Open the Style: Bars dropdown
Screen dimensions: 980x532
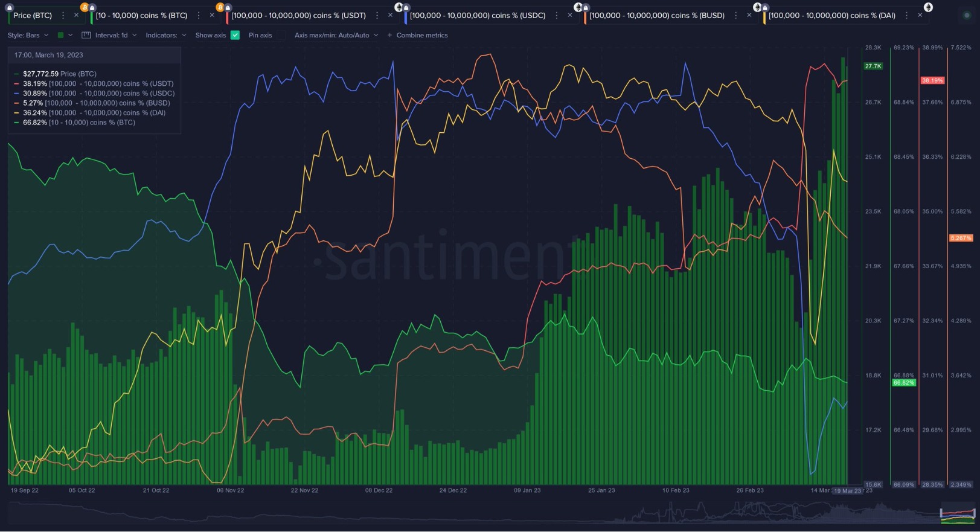(28, 36)
